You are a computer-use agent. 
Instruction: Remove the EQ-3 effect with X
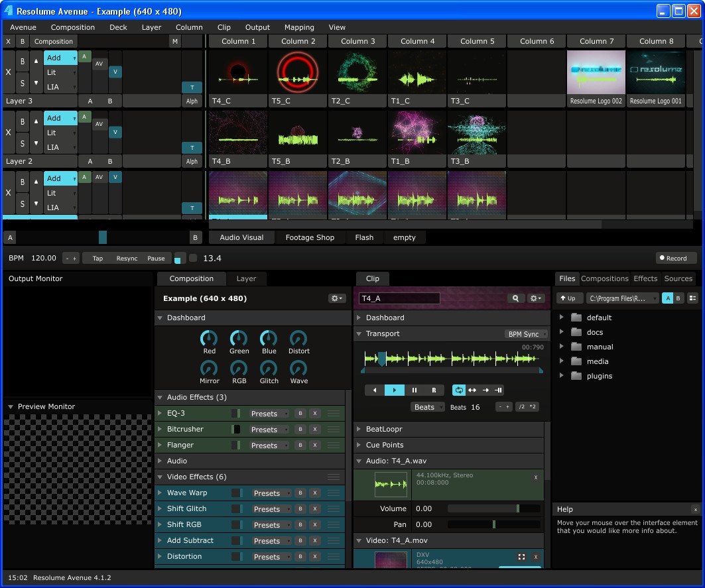pyautogui.click(x=315, y=414)
